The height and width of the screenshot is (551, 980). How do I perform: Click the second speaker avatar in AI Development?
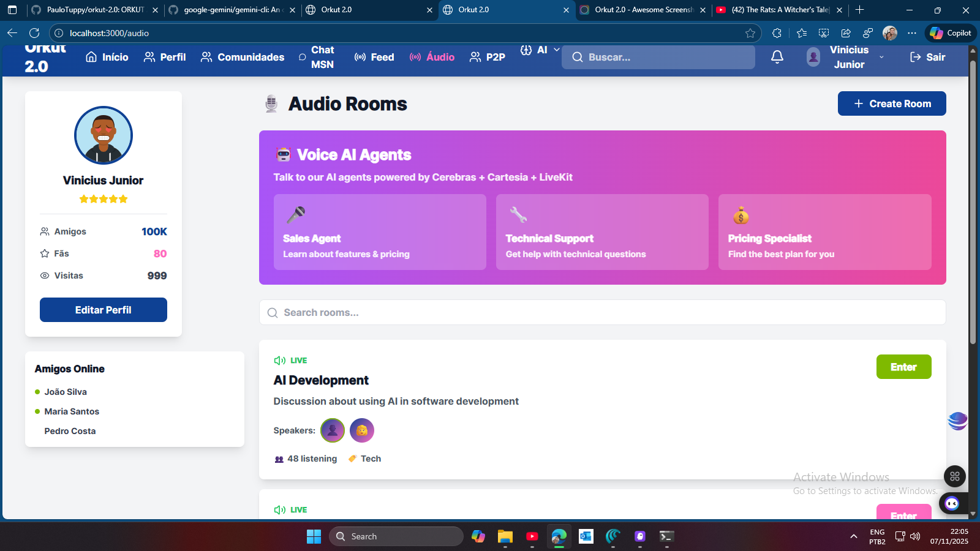pyautogui.click(x=362, y=430)
